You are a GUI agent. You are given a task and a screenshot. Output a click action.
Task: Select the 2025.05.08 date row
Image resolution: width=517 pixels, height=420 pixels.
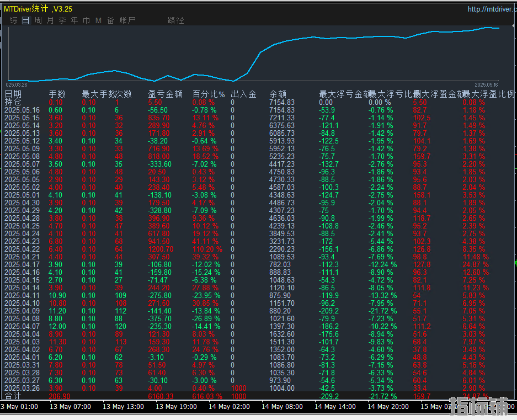coord(22,156)
